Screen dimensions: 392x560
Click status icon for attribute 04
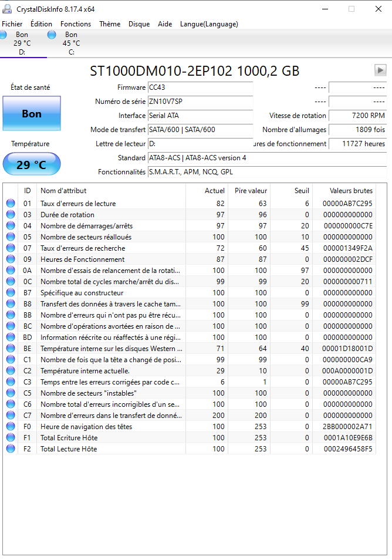click(x=11, y=225)
